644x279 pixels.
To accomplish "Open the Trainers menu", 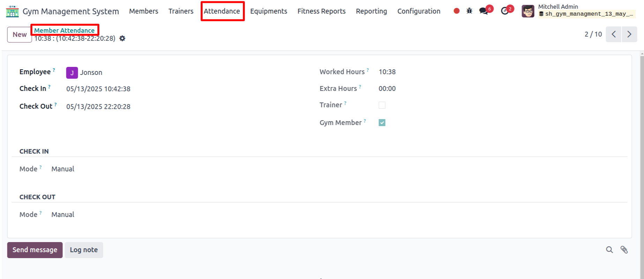I will 181,11.
